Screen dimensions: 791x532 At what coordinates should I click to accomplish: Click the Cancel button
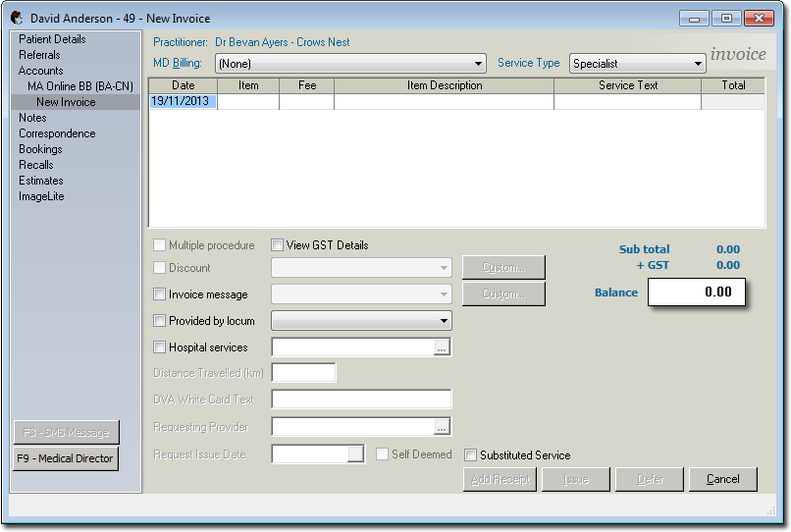722,479
